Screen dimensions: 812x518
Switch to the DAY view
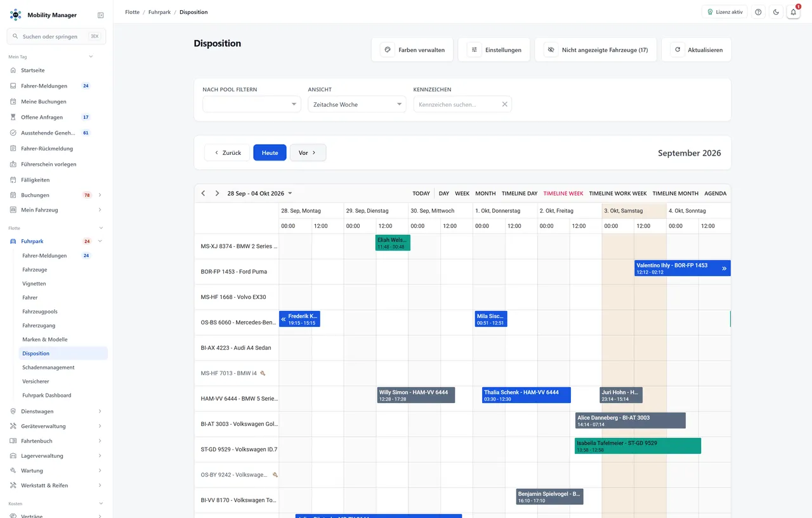point(444,193)
